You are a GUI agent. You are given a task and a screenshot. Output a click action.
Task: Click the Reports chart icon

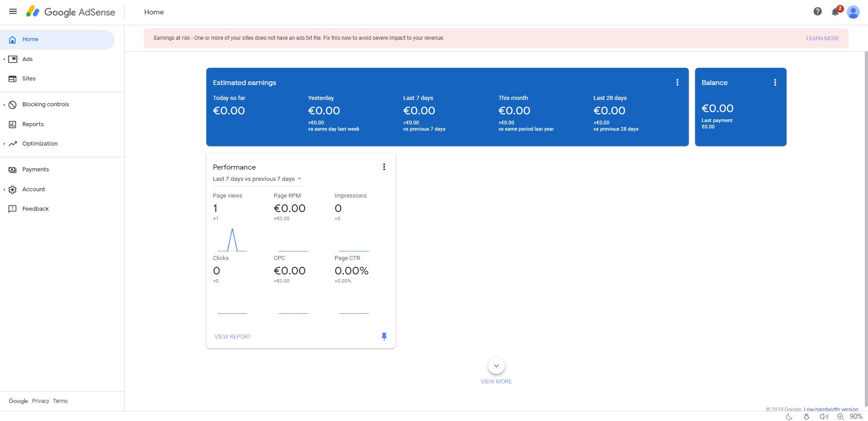click(x=13, y=124)
